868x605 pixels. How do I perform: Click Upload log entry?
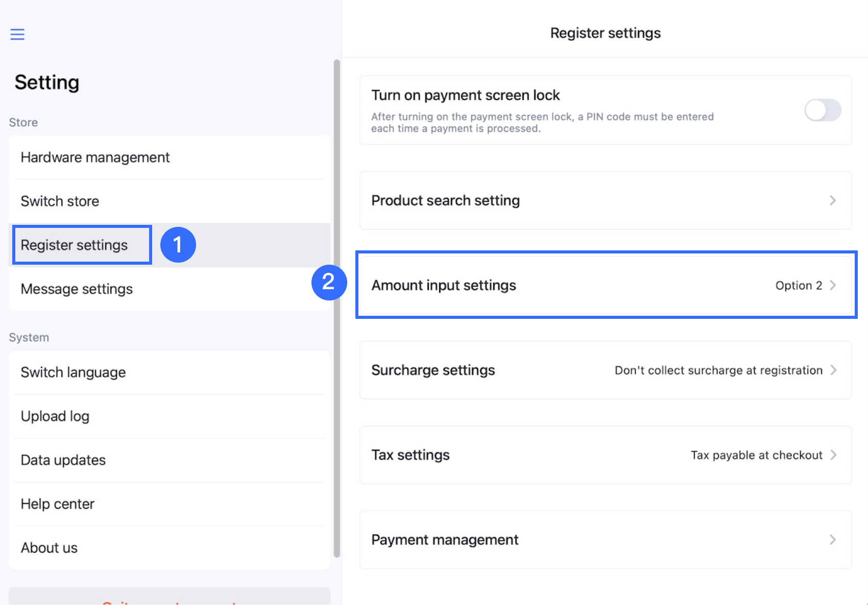(x=55, y=416)
